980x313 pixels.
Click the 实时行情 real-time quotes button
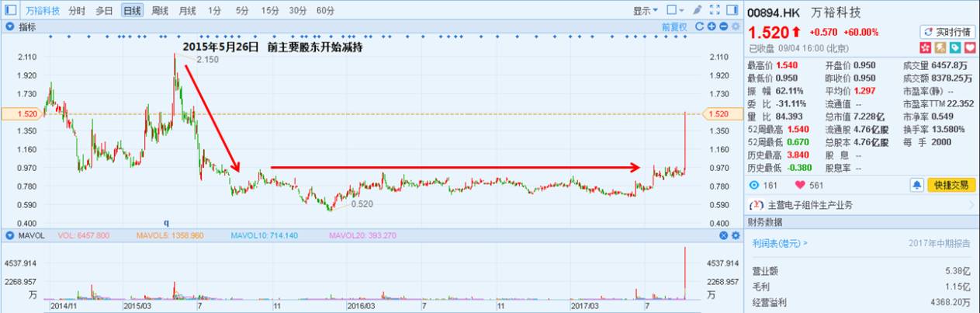947,32
